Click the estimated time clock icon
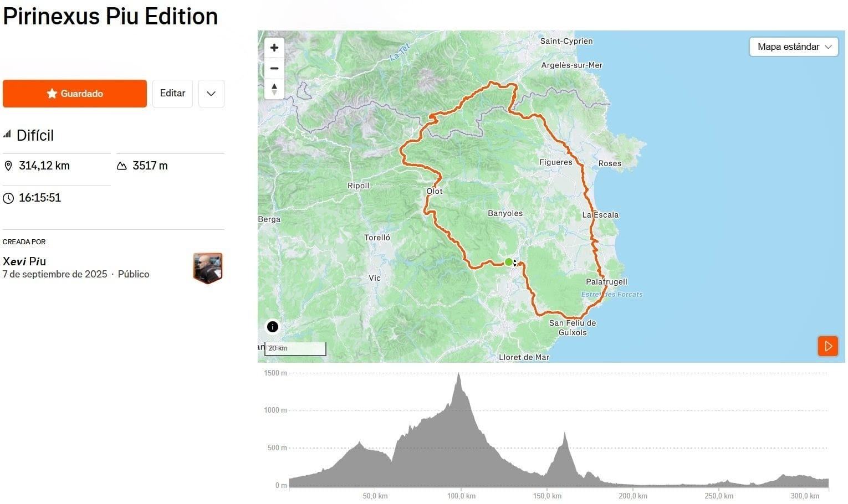Screen dimensions: 848x504 click(8, 198)
